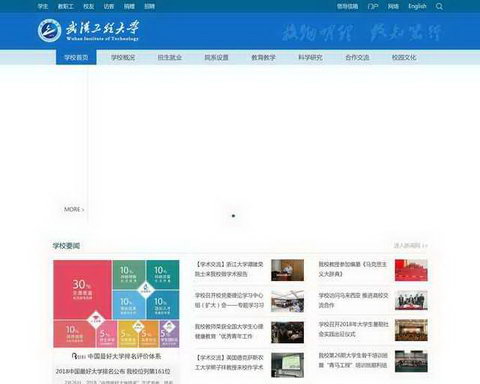The image size is (480, 384).
Task: Select the 学校概况 navigation tab
Action: click(123, 57)
